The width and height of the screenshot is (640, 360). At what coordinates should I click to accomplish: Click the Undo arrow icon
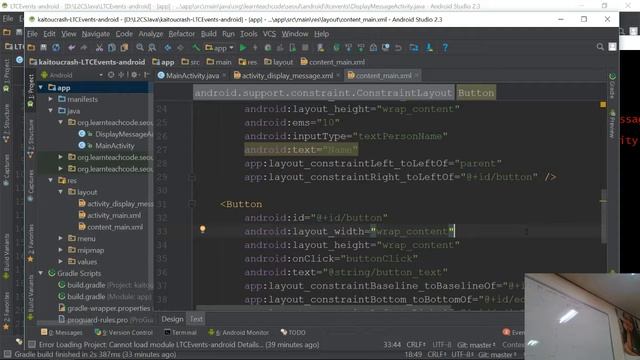tap(71, 48)
